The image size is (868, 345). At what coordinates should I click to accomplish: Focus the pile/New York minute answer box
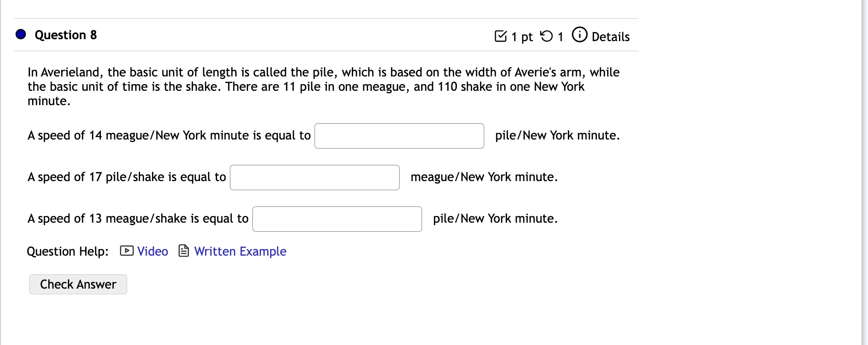(399, 136)
